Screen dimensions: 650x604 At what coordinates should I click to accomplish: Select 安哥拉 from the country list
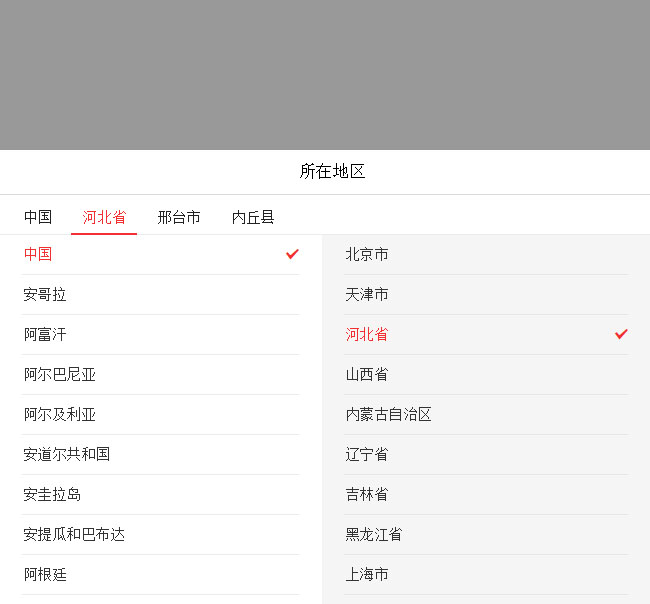[45, 294]
